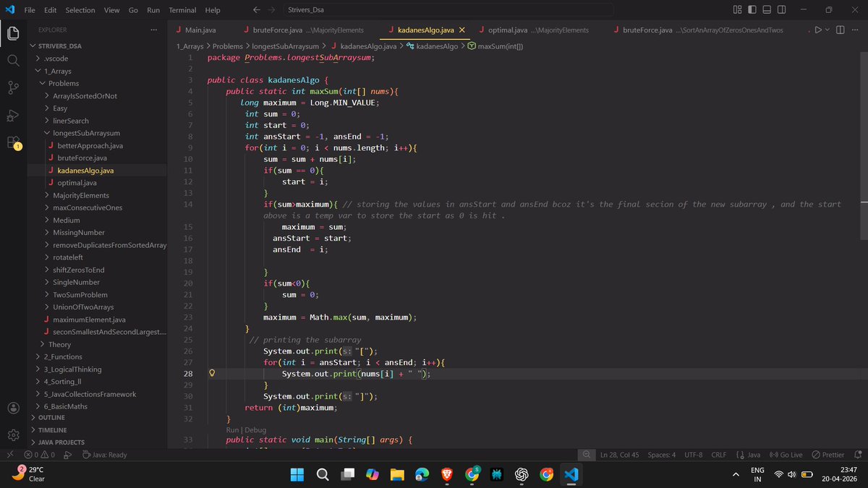The width and height of the screenshot is (868, 488).
Task: Expand the 2_Functions folder
Action: [97, 356]
